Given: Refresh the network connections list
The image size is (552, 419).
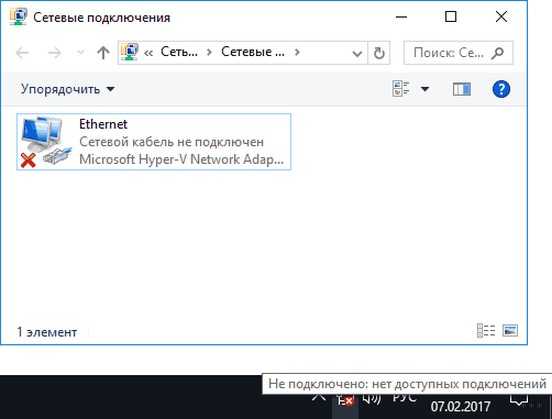Looking at the screenshot, I should [379, 53].
